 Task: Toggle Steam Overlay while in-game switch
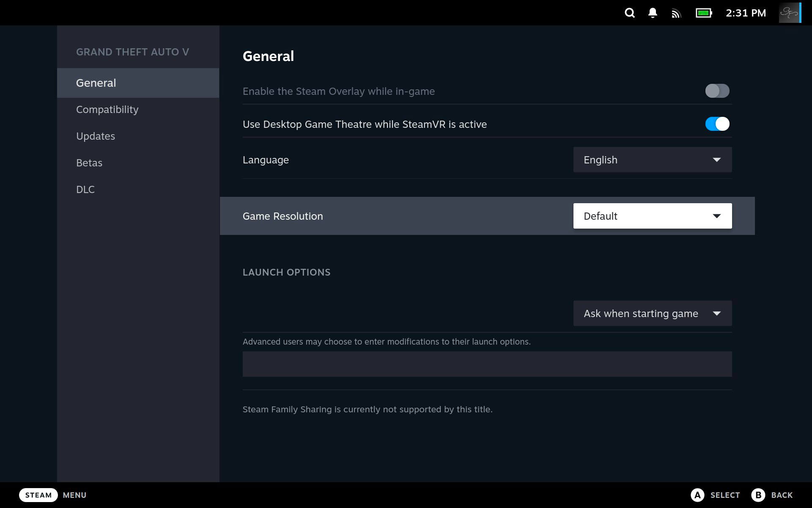click(x=717, y=91)
